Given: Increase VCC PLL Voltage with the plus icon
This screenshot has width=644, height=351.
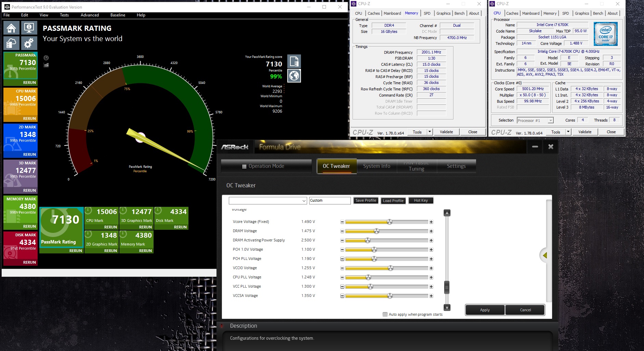Looking at the screenshot, I should click(x=431, y=287).
